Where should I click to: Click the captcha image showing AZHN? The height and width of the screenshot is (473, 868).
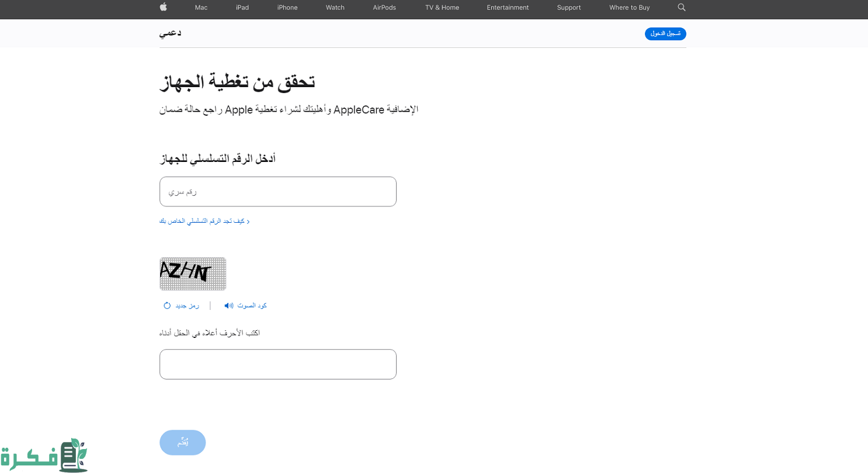tap(193, 274)
